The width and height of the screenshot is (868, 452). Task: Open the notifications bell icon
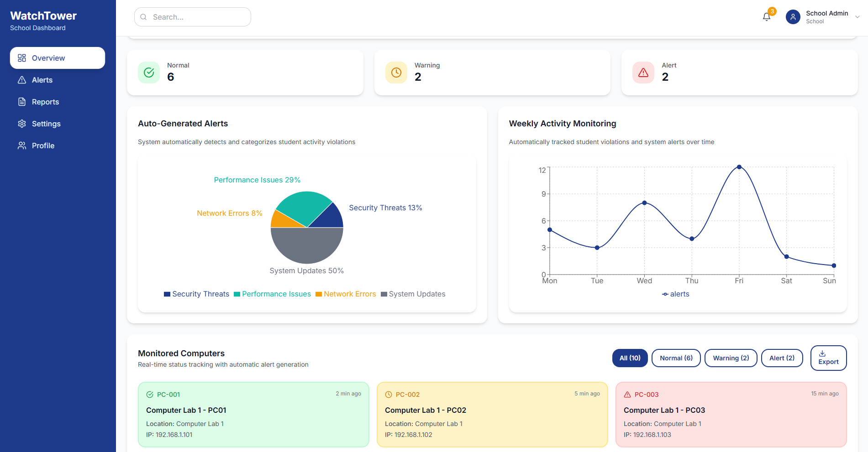(767, 17)
